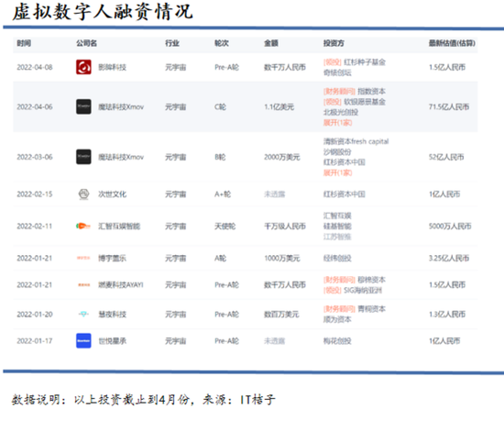Click the 沙钢股份 investor

pos(337,152)
